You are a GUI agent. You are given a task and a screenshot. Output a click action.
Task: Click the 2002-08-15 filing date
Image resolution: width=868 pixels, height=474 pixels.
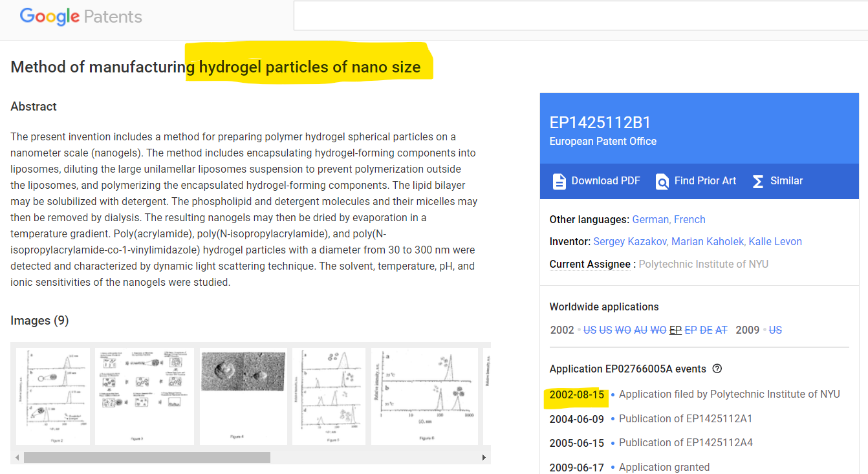point(577,394)
